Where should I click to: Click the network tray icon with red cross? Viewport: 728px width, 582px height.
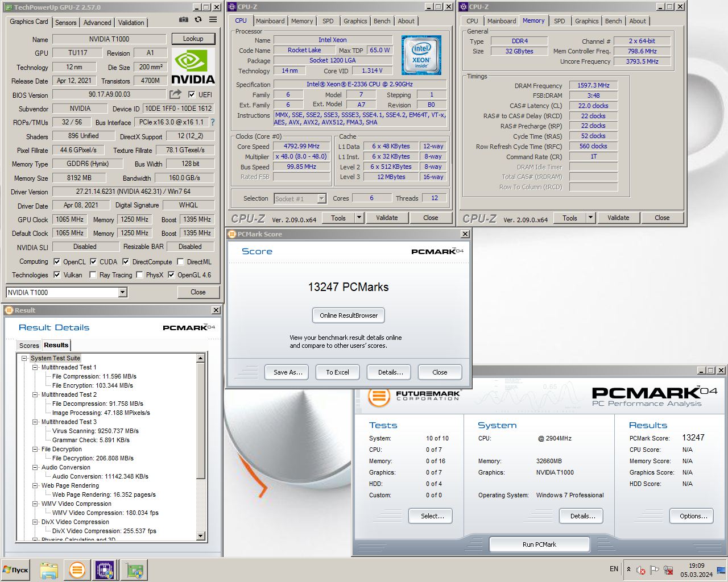pyautogui.click(x=668, y=569)
